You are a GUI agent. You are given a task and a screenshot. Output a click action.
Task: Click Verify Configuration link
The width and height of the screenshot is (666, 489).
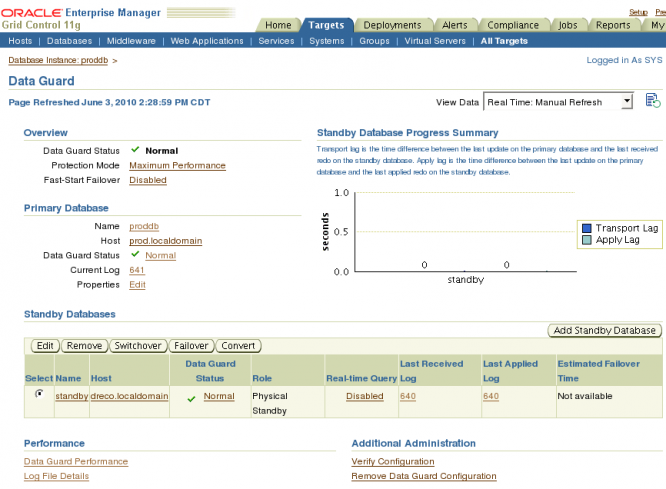point(393,461)
